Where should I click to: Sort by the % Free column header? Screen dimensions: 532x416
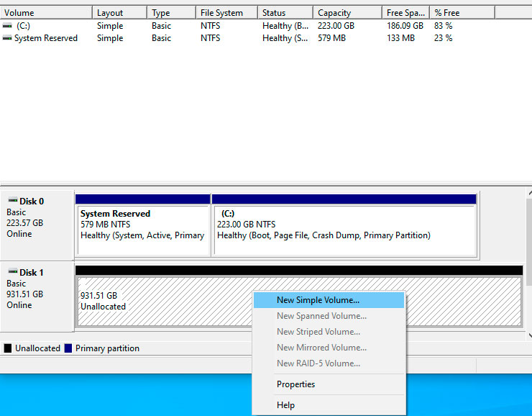pyautogui.click(x=462, y=13)
